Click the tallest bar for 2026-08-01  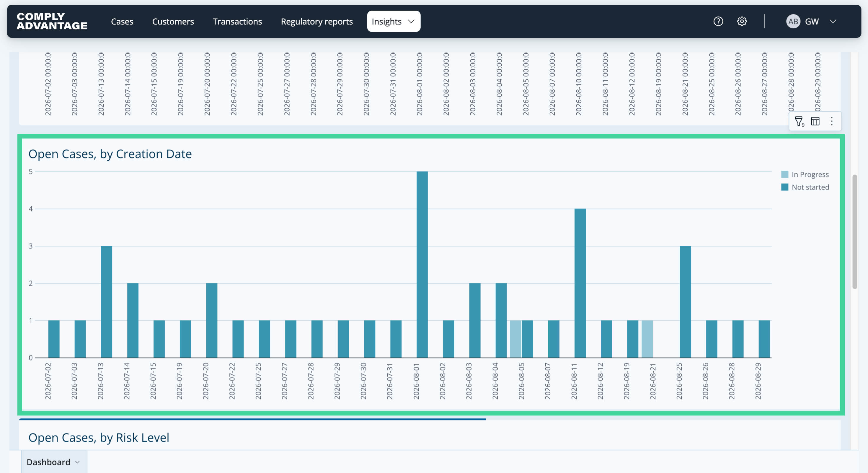click(422, 265)
